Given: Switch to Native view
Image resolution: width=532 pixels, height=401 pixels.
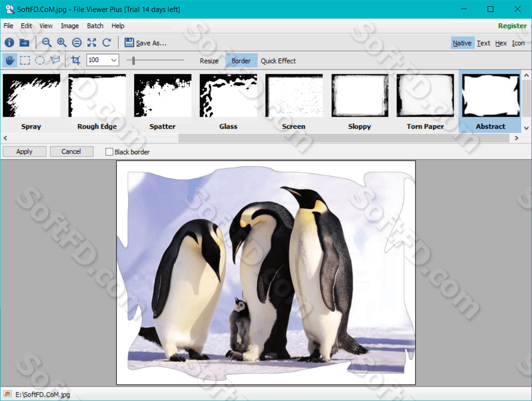Looking at the screenshot, I should point(462,43).
